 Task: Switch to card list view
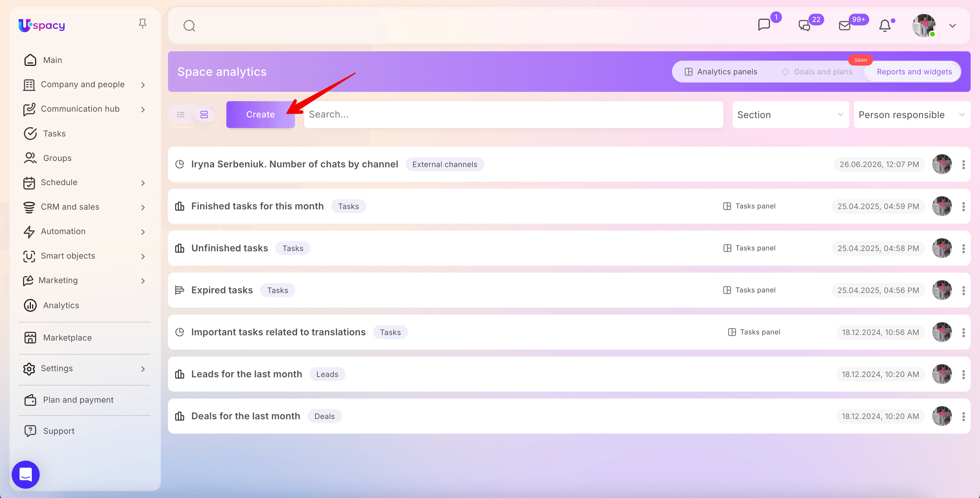coord(204,115)
